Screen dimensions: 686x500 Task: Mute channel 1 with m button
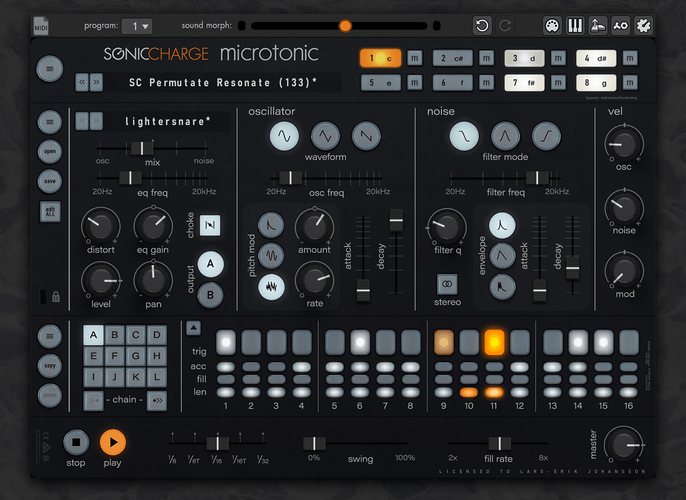[x=415, y=58]
